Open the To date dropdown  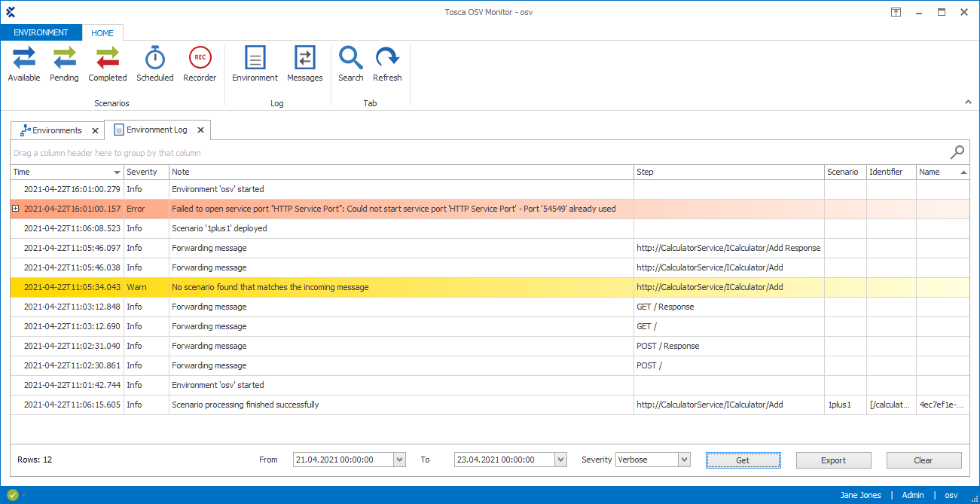[560, 460]
